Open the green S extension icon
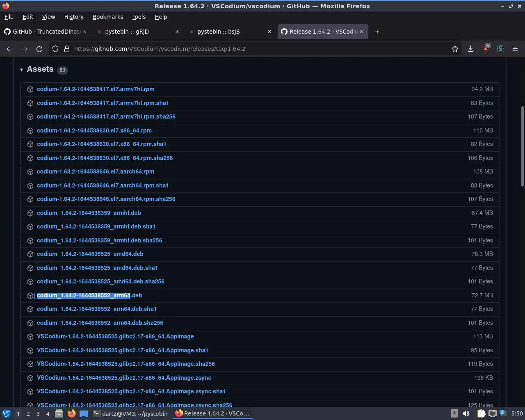This screenshot has width=525, height=420. tap(500, 49)
